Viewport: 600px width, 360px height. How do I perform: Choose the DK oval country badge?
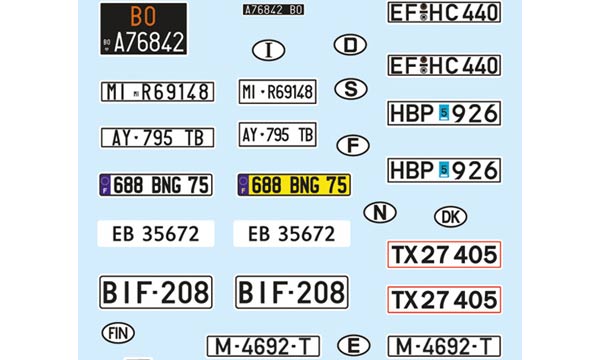coord(450,217)
